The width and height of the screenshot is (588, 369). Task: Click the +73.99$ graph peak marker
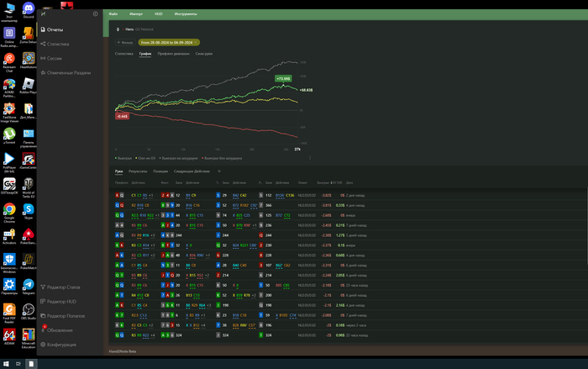(x=283, y=78)
